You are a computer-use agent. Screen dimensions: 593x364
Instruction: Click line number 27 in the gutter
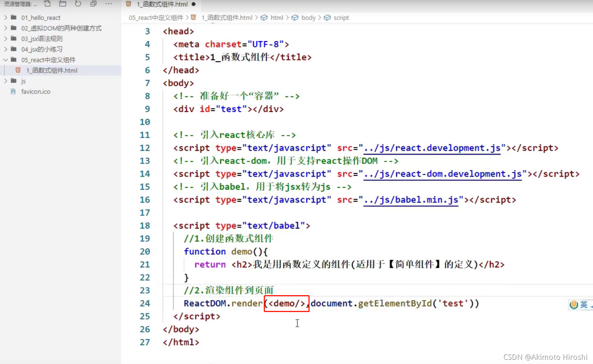(x=145, y=342)
